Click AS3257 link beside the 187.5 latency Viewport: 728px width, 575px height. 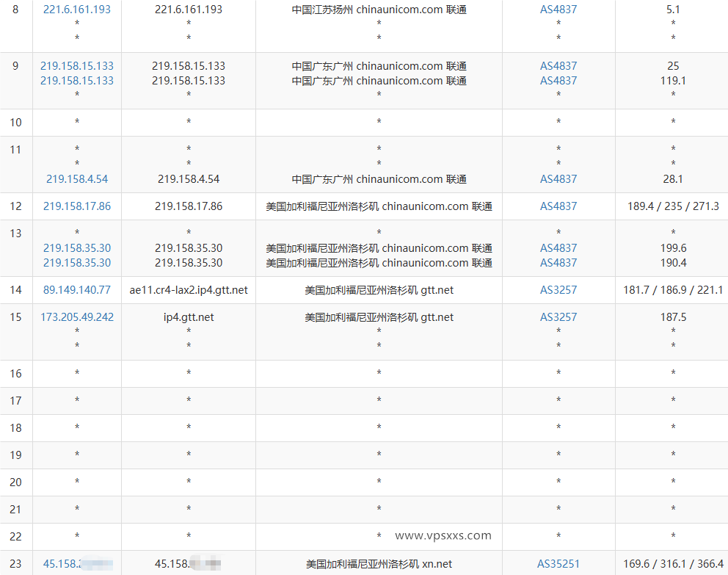coord(558,317)
